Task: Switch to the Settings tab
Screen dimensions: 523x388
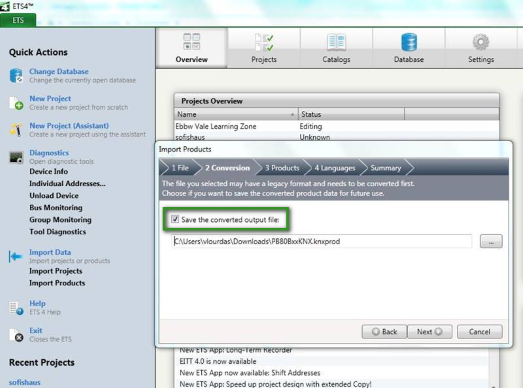Action: (481, 48)
